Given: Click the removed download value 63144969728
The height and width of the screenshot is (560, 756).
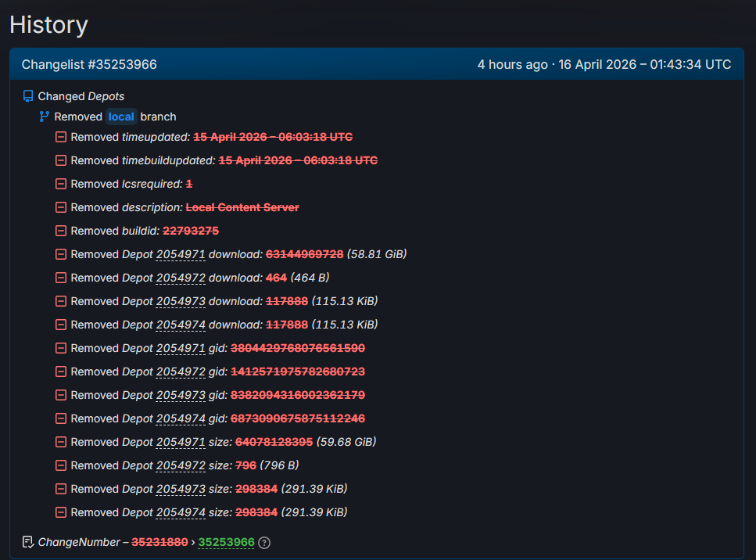Looking at the screenshot, I should coord(305,254).
